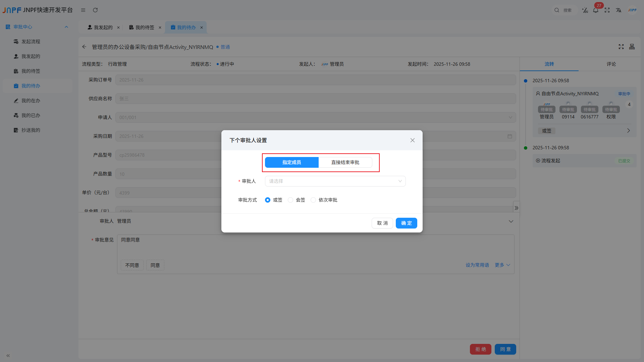Click the refresh icon in top bar

coord(95,10)
